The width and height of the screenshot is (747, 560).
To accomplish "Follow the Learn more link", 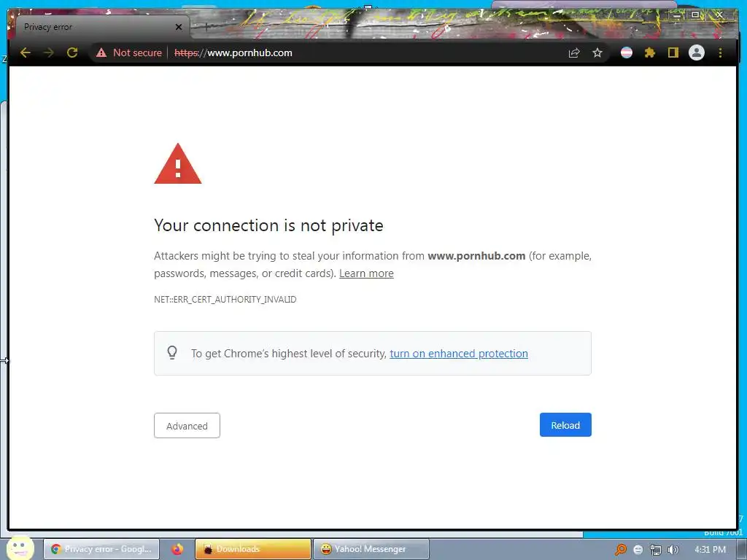I will (x=366, y=273).
